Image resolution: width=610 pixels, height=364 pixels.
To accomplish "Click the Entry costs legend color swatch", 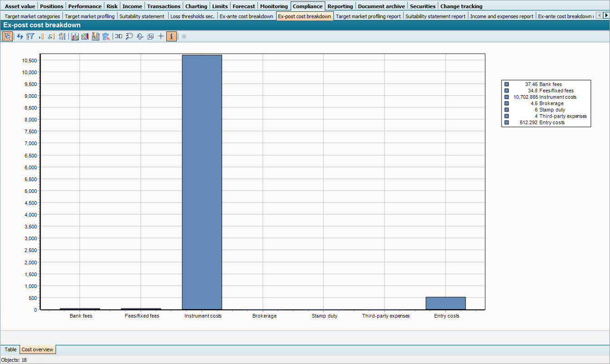I will pos(507,122).
